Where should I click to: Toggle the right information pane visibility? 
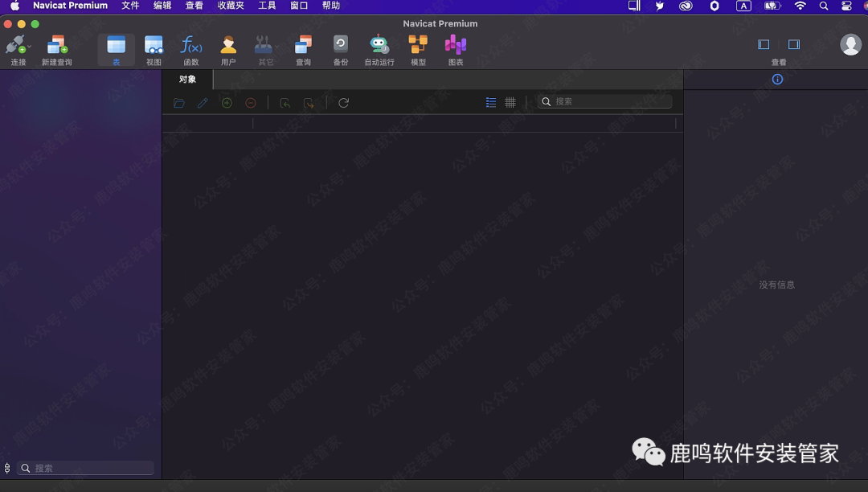794,45
